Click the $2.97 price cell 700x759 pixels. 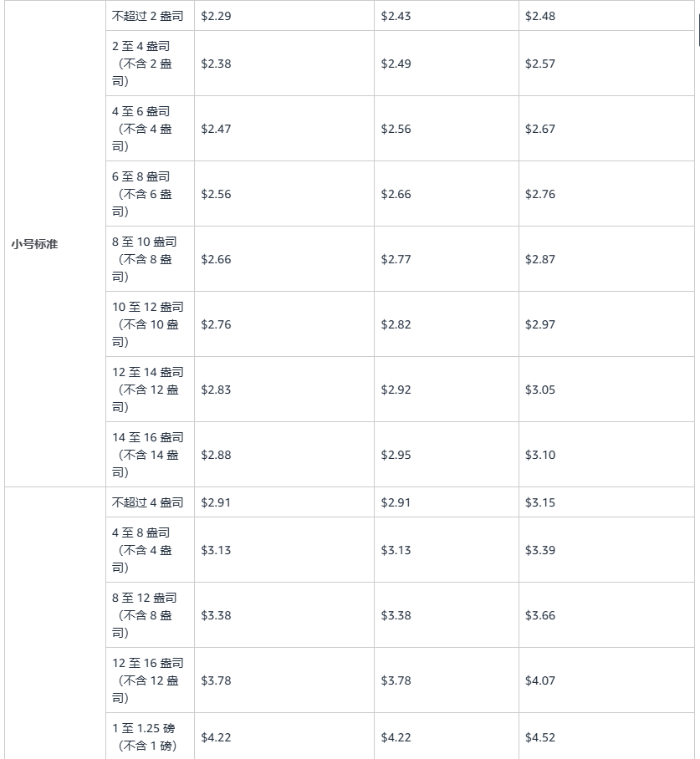pyautogui.click(x=539, y=324)
